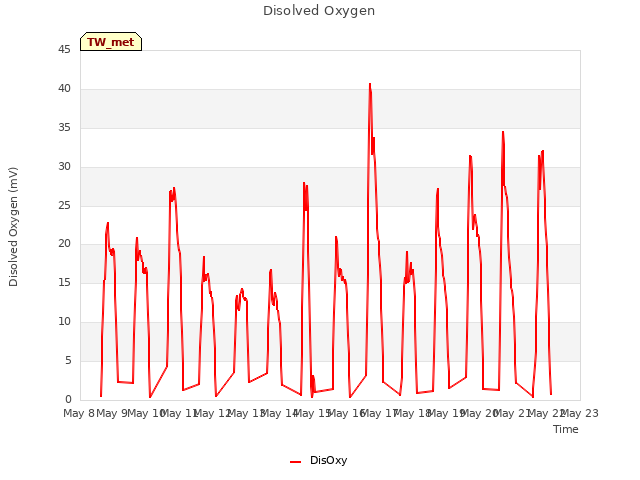The width and height of the screenshot is (640, 480).
Task: Click the y-axis value 20
Action: pos(64,244)
